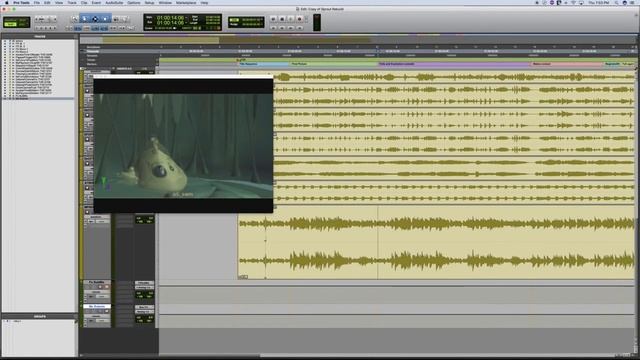Open the Event menu

pyautogui.click(x=96, y=2)
